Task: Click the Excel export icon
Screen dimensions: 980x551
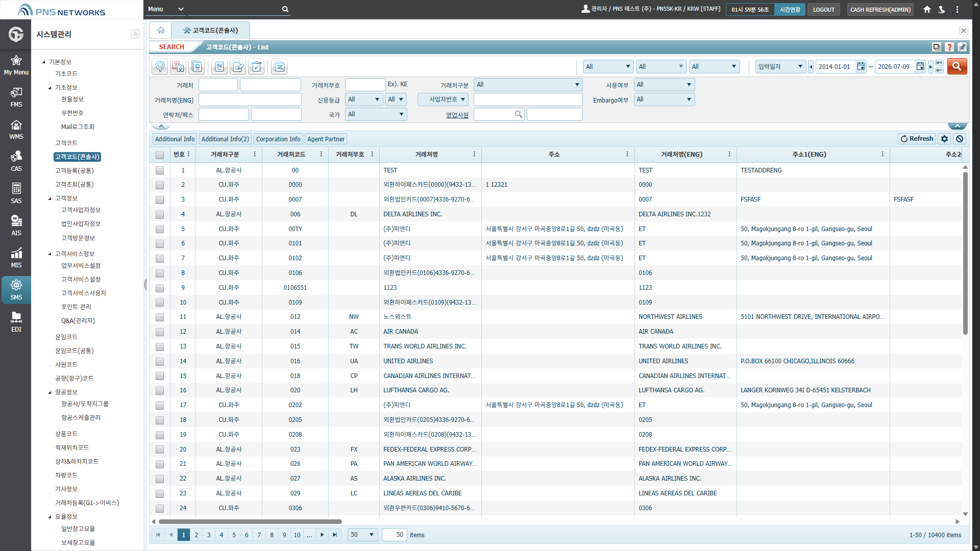Action: pos(279,66)
